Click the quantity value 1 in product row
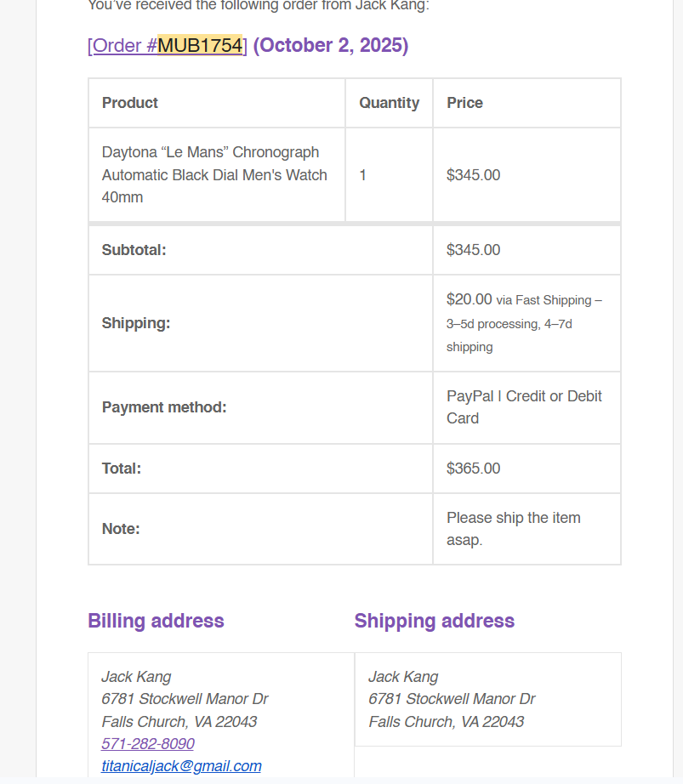The height and width of the screenshot is (784, 683). pyautogui.click(x=363, y=175)
